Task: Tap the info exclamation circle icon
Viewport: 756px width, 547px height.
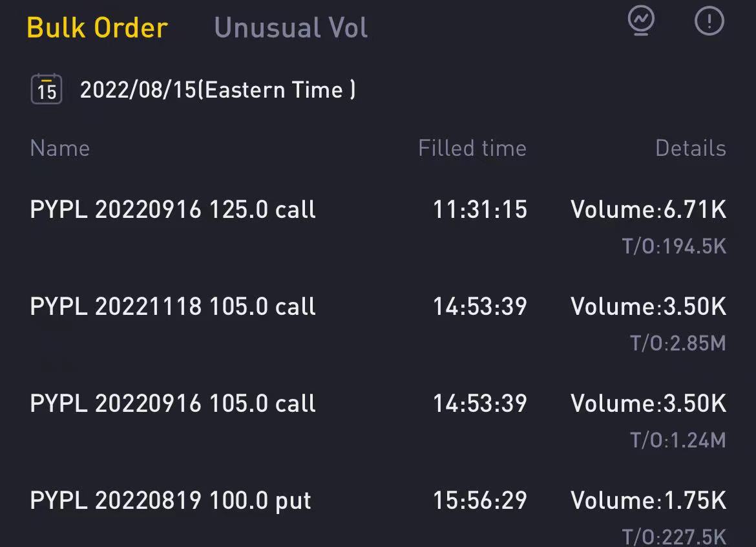Action: pyautogui.click(x=709, y=21)
